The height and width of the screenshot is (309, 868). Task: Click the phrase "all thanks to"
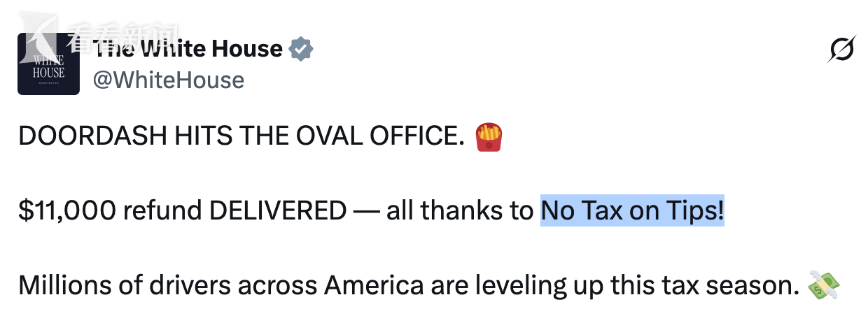point(459,210)
